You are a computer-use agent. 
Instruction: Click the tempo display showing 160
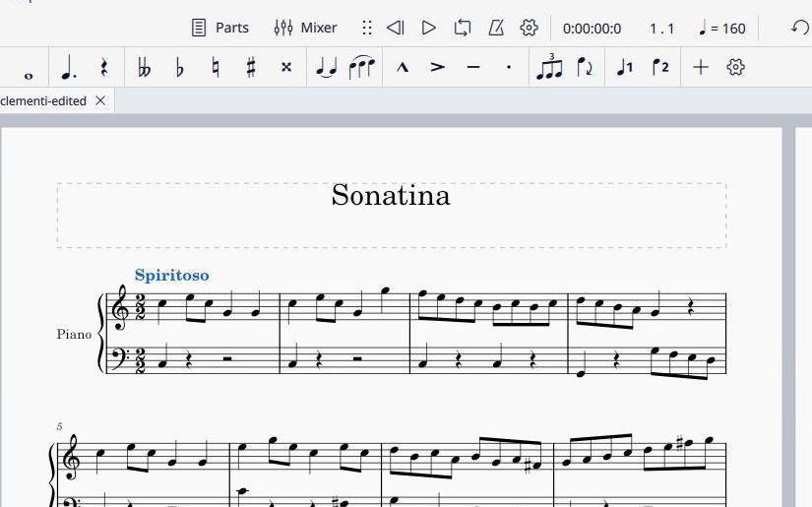tap(721, 29)
